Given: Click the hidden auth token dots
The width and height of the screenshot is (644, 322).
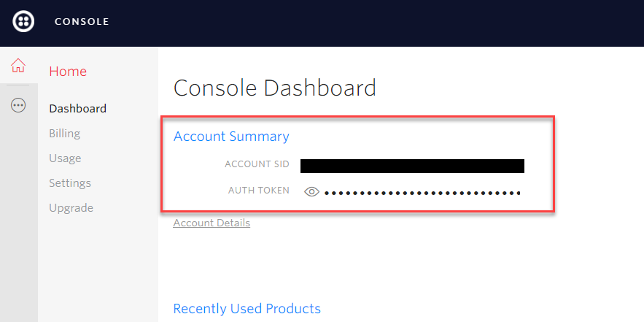Looking at the screenshot, I should coord(422,193).
